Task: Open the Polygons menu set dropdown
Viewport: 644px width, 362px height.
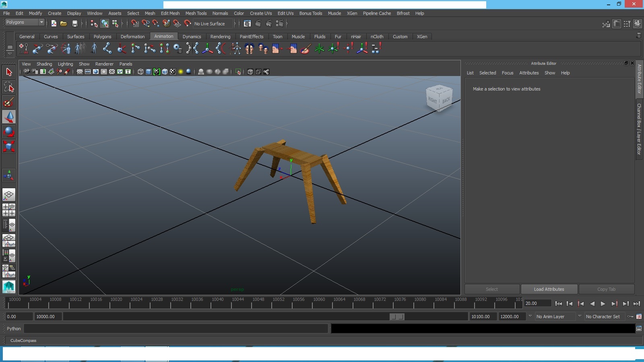Action: coord(24,22)
